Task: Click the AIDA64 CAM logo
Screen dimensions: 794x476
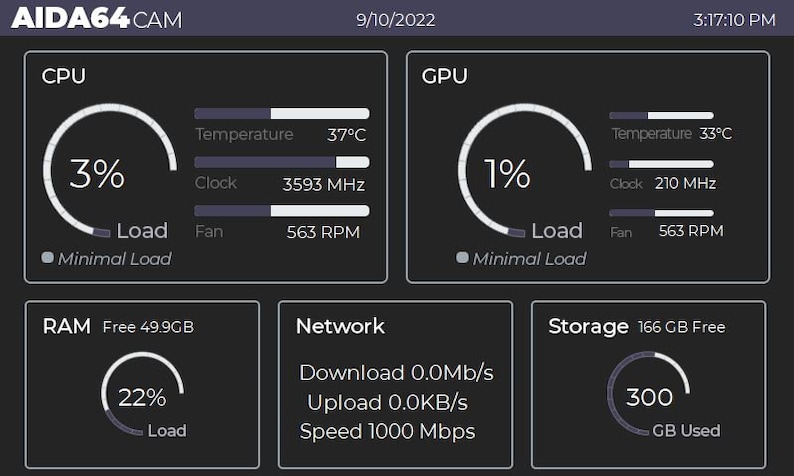Action: click(x=96, y=18)
